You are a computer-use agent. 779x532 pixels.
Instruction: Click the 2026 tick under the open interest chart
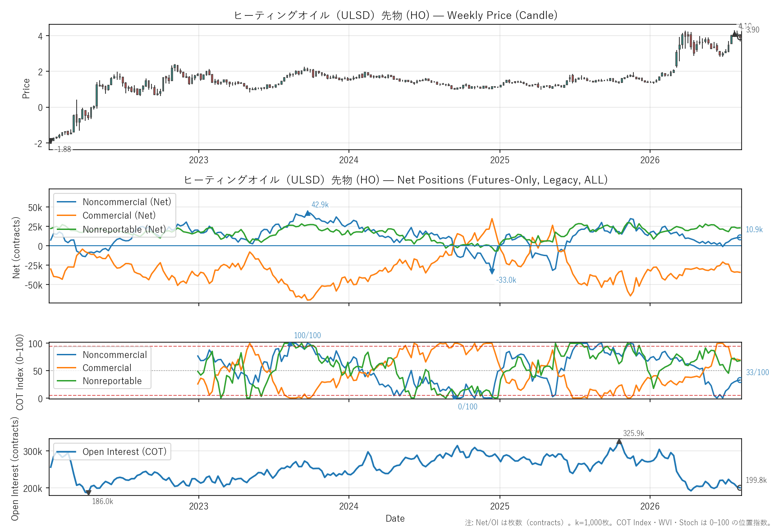[650, 506]
